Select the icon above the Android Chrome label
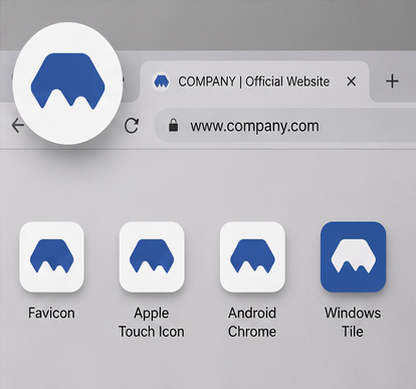This screenshot has width=416, height=389. click(x=252, y=257)
